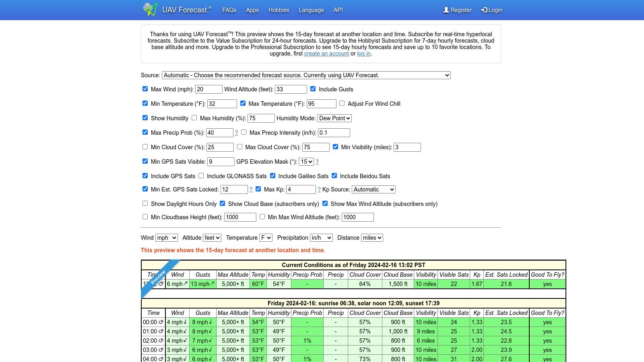Follow the 'create an account' link

point(326,53)
